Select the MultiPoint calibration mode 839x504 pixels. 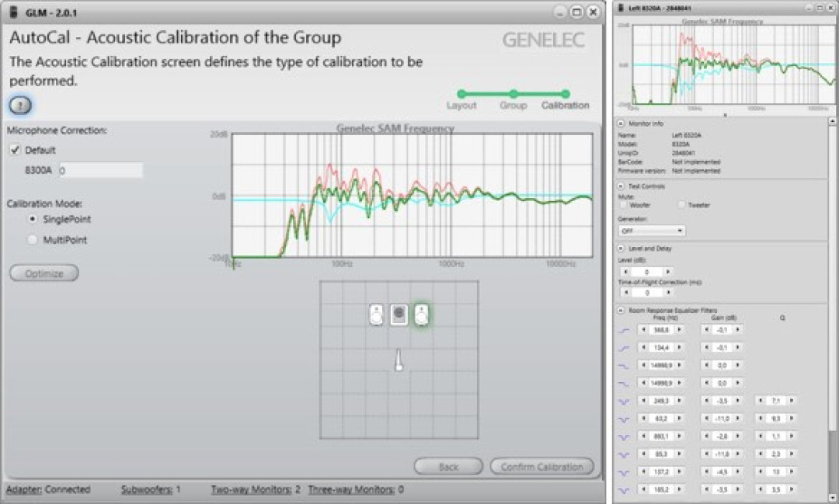point(33,240)
